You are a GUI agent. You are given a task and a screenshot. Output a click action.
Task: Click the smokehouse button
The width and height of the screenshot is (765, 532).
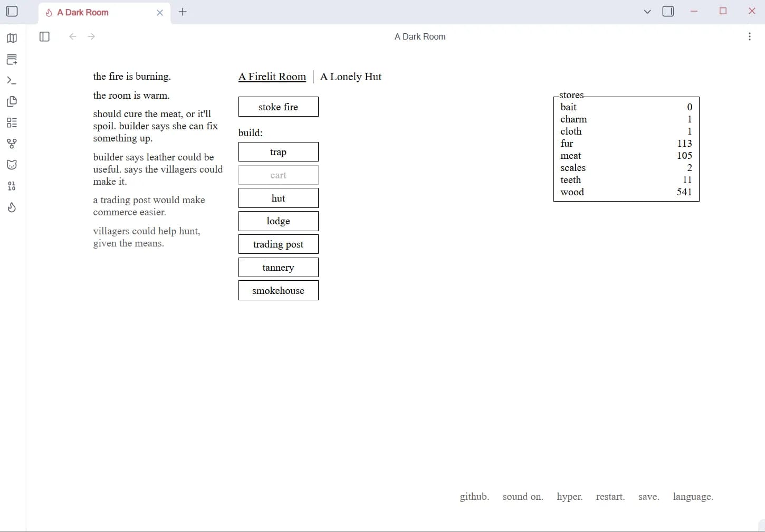click(x=279, y=290)
